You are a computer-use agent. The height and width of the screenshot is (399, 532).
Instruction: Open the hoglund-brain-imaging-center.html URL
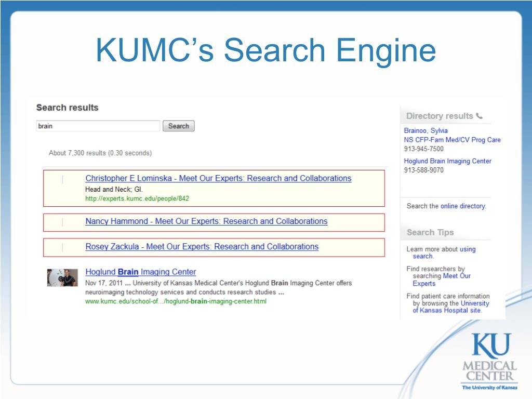[176, 301]
